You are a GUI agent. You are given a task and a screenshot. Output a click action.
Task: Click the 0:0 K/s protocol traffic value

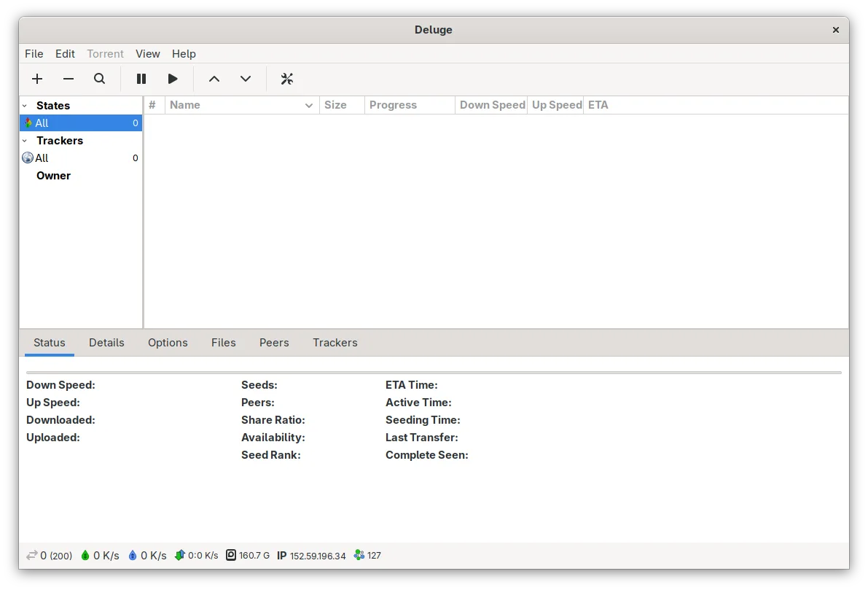[x=203, y=556]
